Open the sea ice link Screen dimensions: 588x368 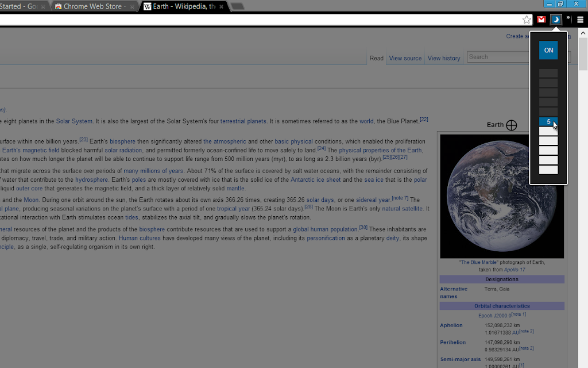374,179
